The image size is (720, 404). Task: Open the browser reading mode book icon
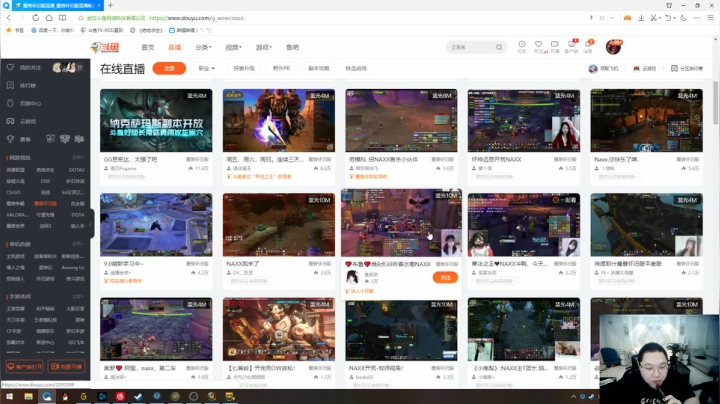[x=62, y=18]
